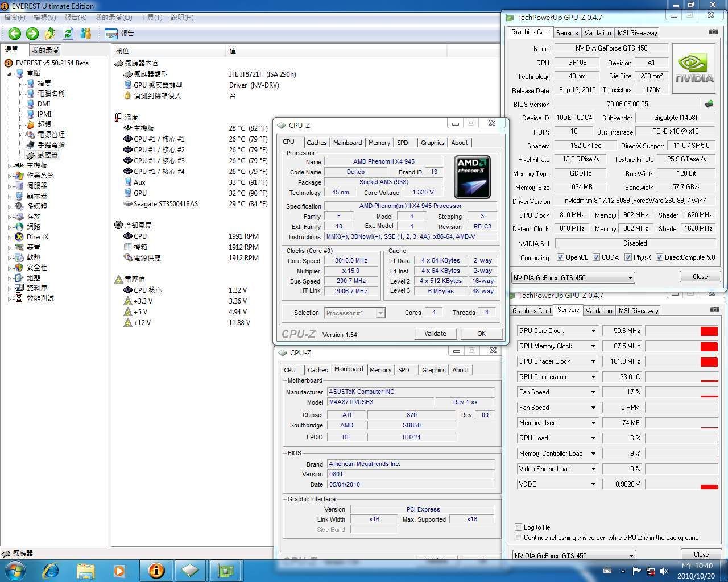Switch to Caches tab in upper CPU-Z

[x=316, y=143]
